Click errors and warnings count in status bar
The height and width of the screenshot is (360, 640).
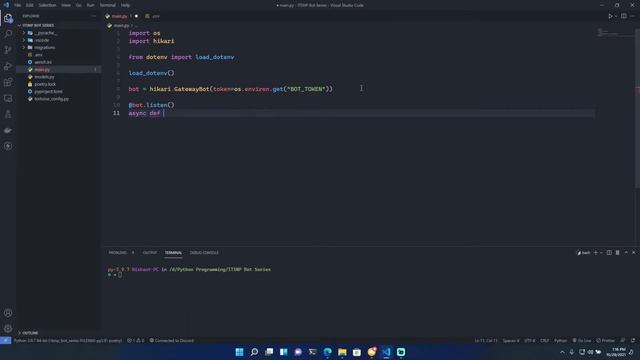tap(136, 340)
